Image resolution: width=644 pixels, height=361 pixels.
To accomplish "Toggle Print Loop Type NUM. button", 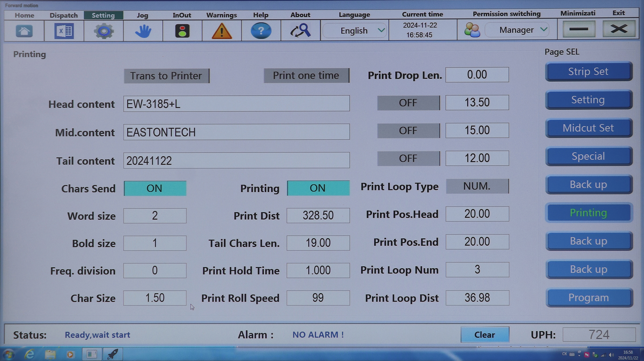I will (x=477, y=186).
